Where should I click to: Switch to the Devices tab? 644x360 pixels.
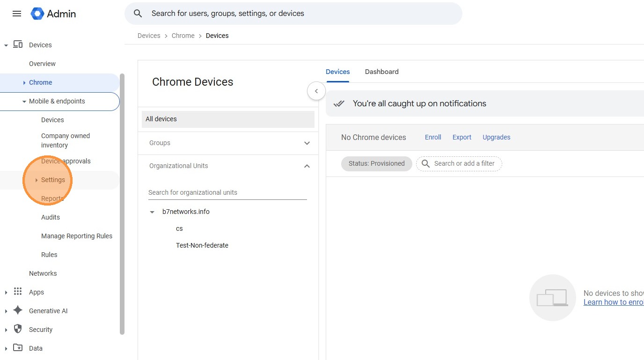click(x=337, y=72)
